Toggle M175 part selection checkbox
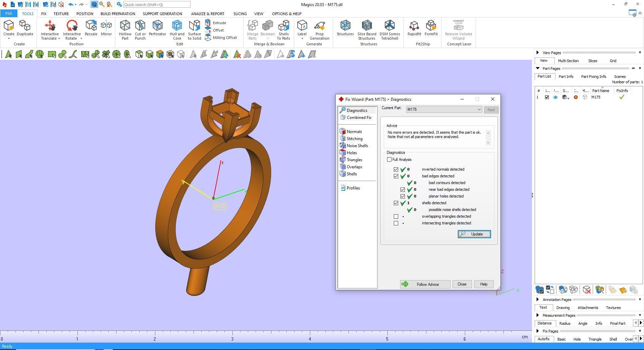 click(x=547, y=97)
